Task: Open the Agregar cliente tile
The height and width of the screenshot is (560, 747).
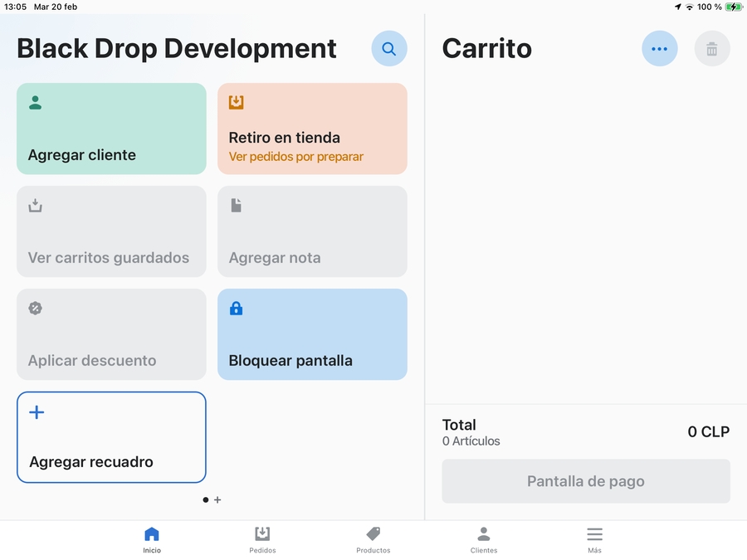Action: [x=111, y=129]
